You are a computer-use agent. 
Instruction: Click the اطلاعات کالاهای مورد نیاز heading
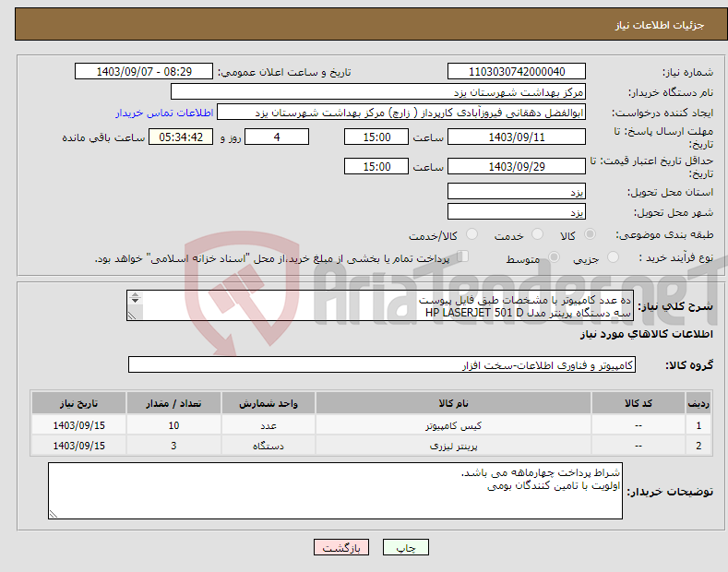click(646, 334)
